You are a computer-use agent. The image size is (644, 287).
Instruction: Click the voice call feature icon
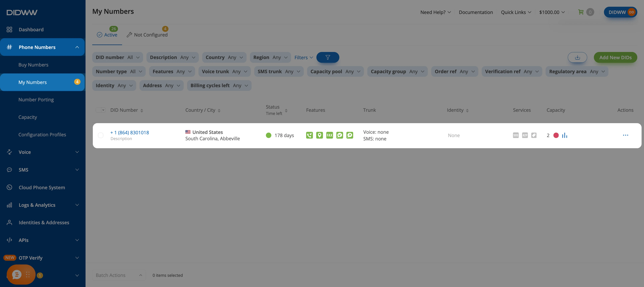pyautogui.click(x=309, y=135)
